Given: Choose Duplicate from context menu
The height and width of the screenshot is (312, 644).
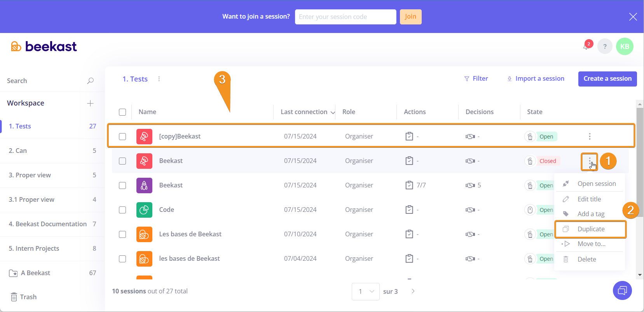Looking at the screenshot, I should 590,229.
